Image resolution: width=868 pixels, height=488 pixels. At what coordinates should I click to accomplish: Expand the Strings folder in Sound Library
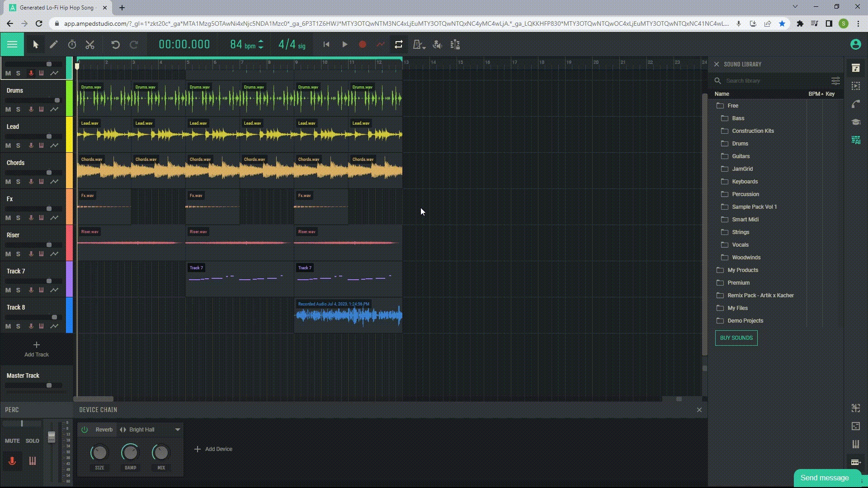(x=741, y=232)
